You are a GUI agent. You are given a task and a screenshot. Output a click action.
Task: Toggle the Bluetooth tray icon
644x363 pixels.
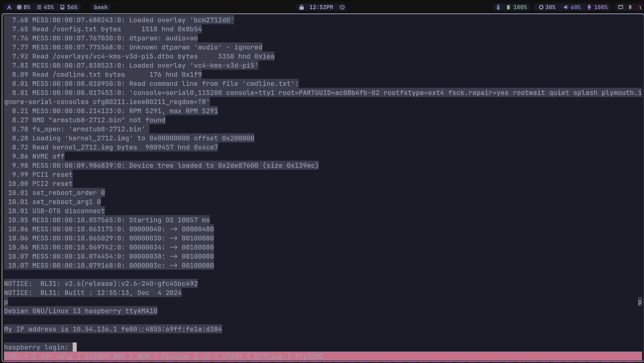pos(630,7)
